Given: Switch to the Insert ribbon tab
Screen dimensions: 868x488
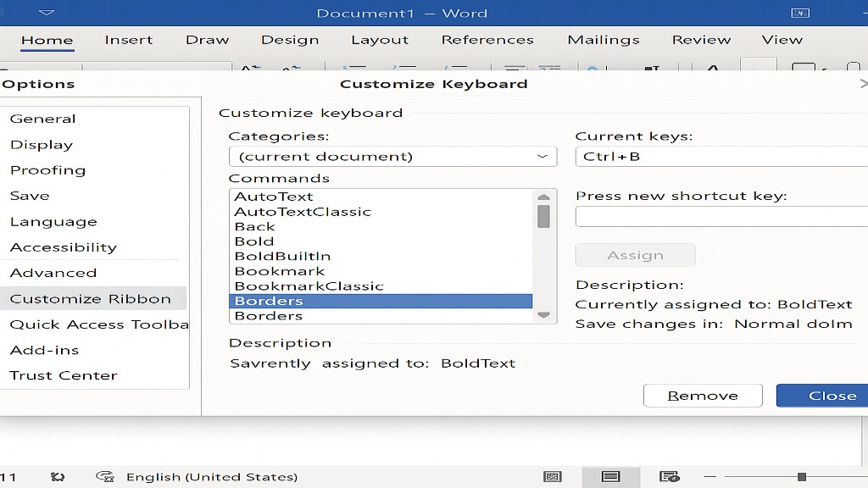Looking at the screenshot, I should click(129, 39).
